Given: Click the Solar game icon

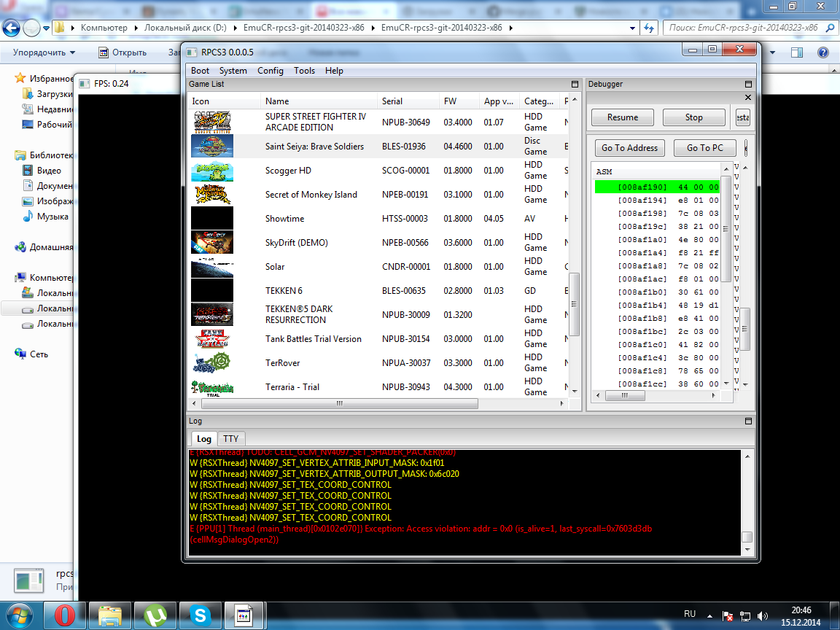Looking at the screenshot, I should pyautogui.click(x=212, y=266).
